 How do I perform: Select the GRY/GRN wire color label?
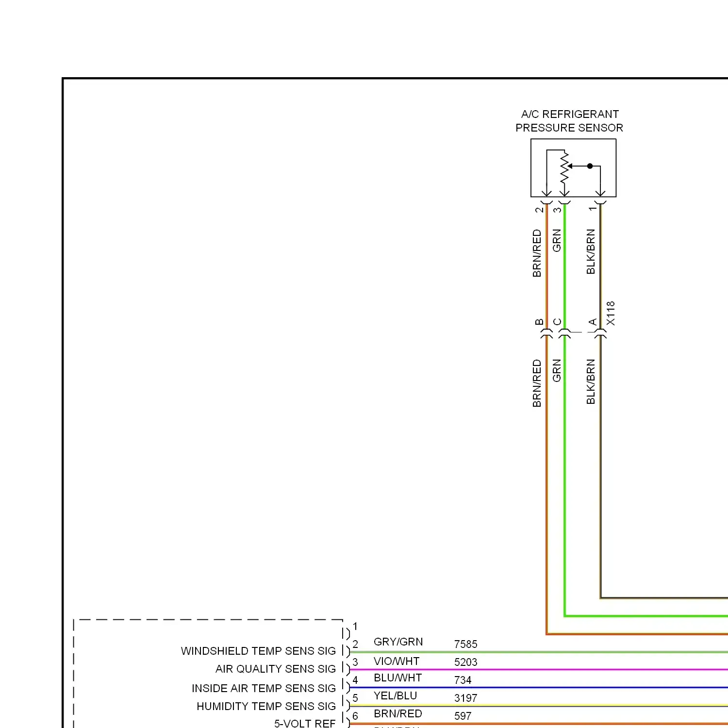(398, 642)
